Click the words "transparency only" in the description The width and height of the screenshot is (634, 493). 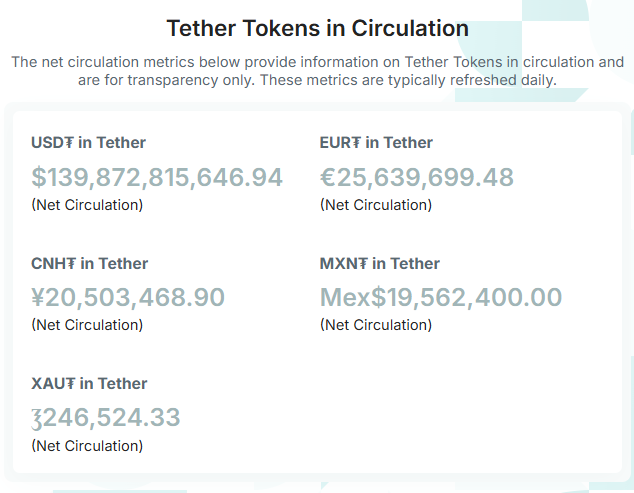pyautogui.click(x=188, y=79)
